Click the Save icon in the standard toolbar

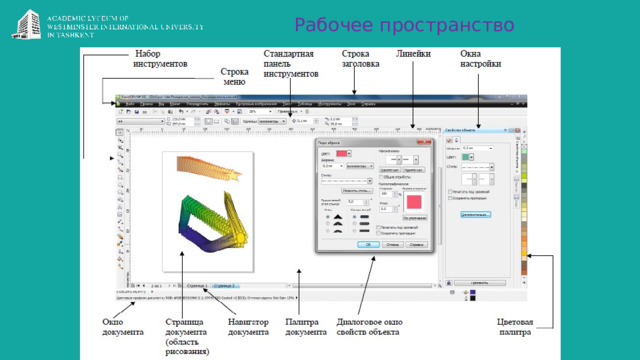coord(136,111)
